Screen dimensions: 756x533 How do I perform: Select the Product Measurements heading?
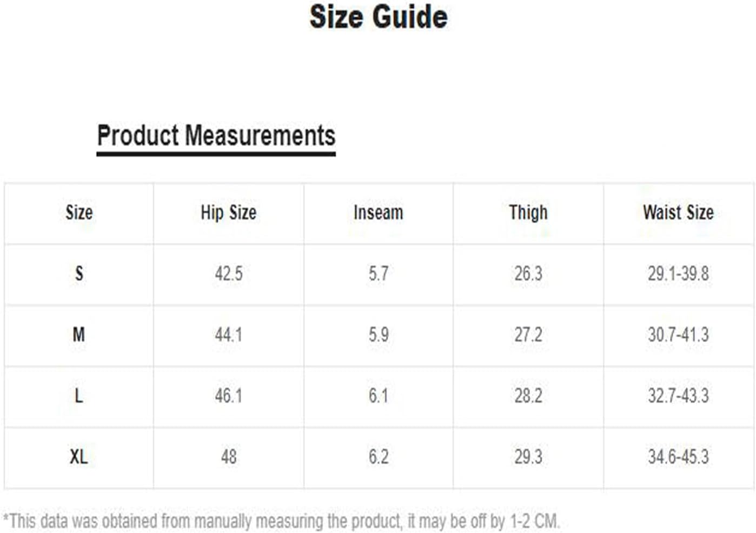(216, 136)
